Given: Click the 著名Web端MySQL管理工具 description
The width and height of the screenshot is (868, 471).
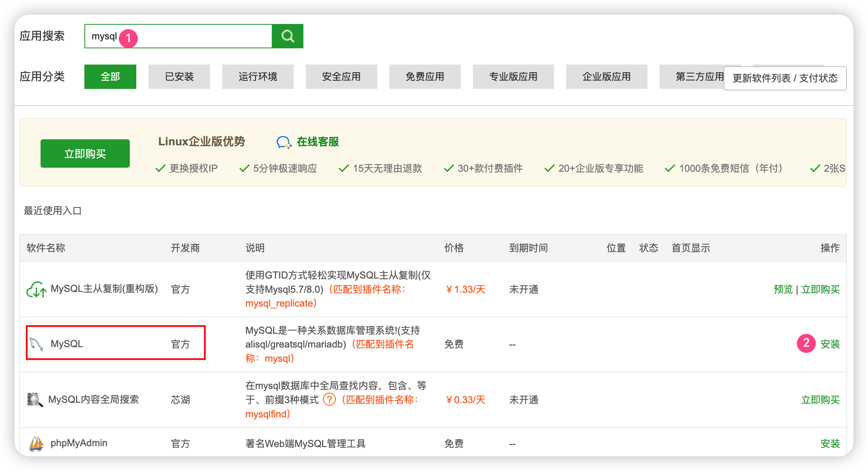Looking at the screenshot, I should click(x=305, y=444).
